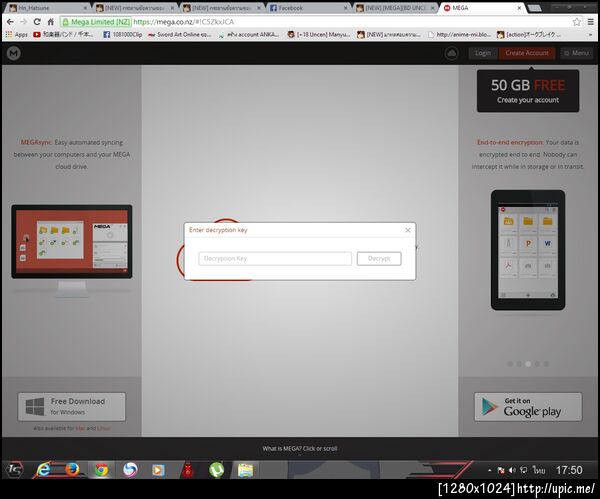
Task: Open the Sword Art Online bookmark
Action: tap(179, 34)
